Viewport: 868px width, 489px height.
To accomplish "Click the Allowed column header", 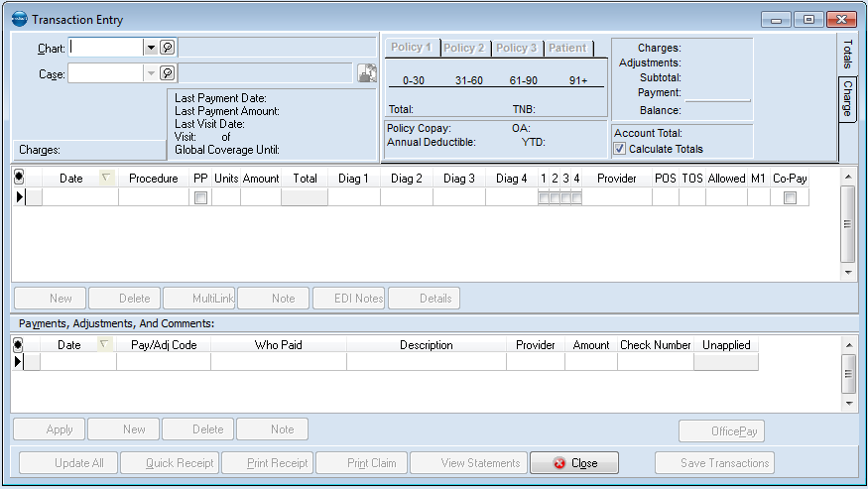I will [726, 178].
